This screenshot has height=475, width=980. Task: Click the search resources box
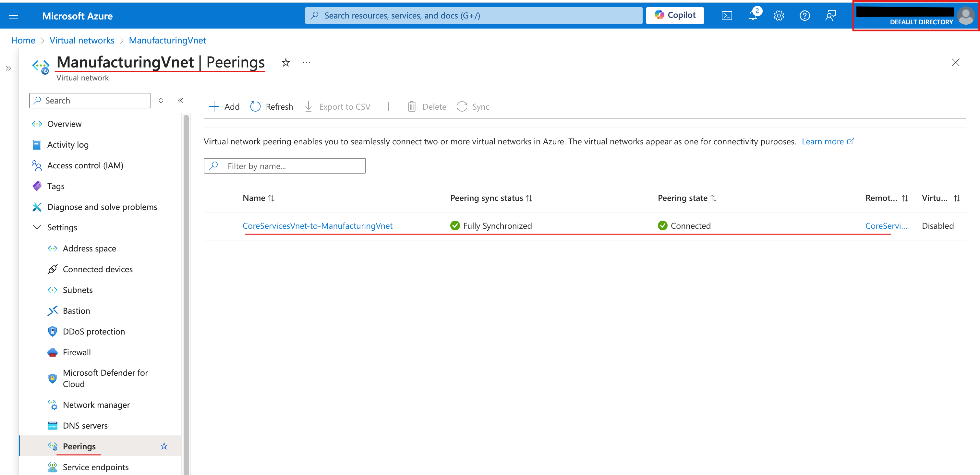point(474,15)
